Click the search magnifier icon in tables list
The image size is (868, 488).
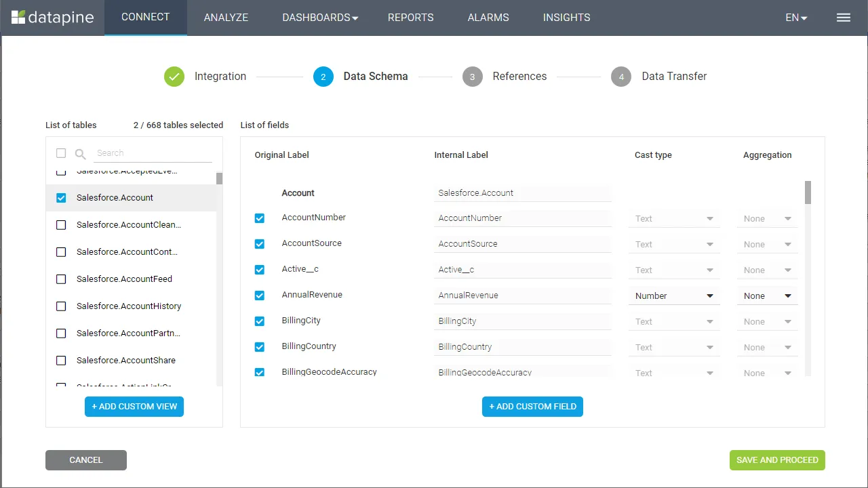point(80,154)
